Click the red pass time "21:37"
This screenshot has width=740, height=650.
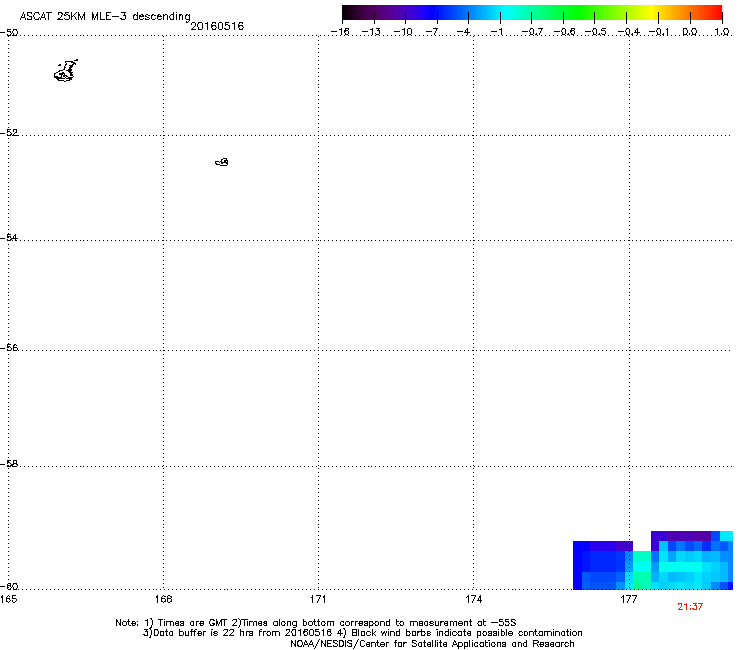pyautogui.click(x=690, y=607)
